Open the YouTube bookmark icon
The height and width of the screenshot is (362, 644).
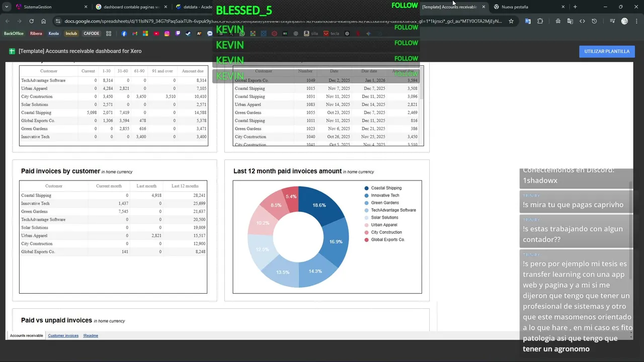coord(156,34)
